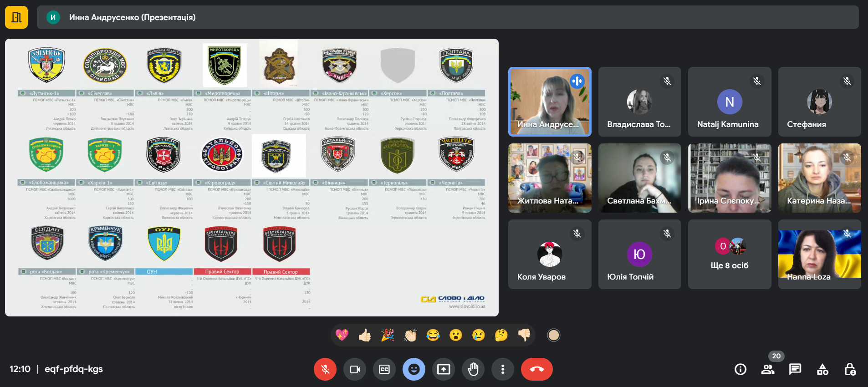868x387 pixels.
Task: Unmute the microphone button
Action: tap(325, 369)
